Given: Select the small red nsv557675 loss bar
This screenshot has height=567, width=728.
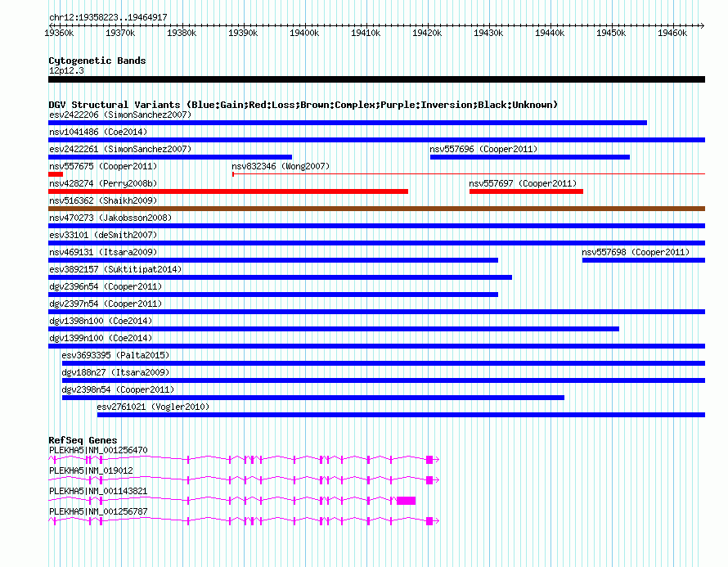Looking at the screenshot, I should (x=56, y=174).
